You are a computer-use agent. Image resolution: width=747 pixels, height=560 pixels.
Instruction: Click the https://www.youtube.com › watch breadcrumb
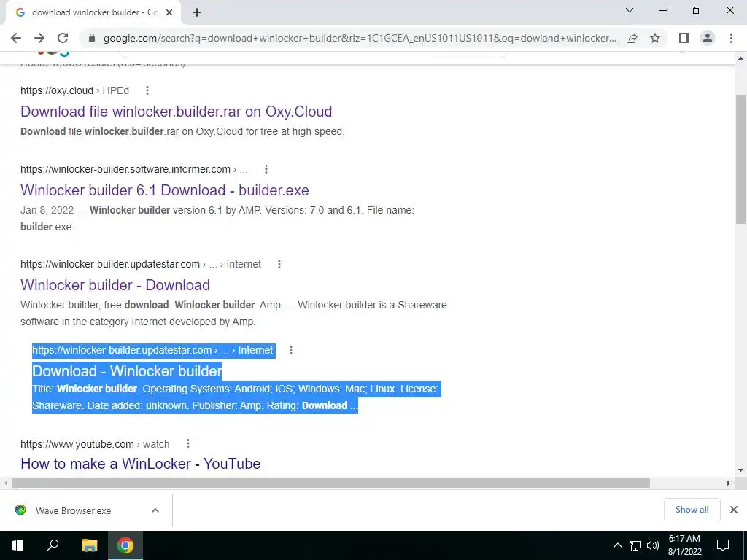click(x=95, y=444)
